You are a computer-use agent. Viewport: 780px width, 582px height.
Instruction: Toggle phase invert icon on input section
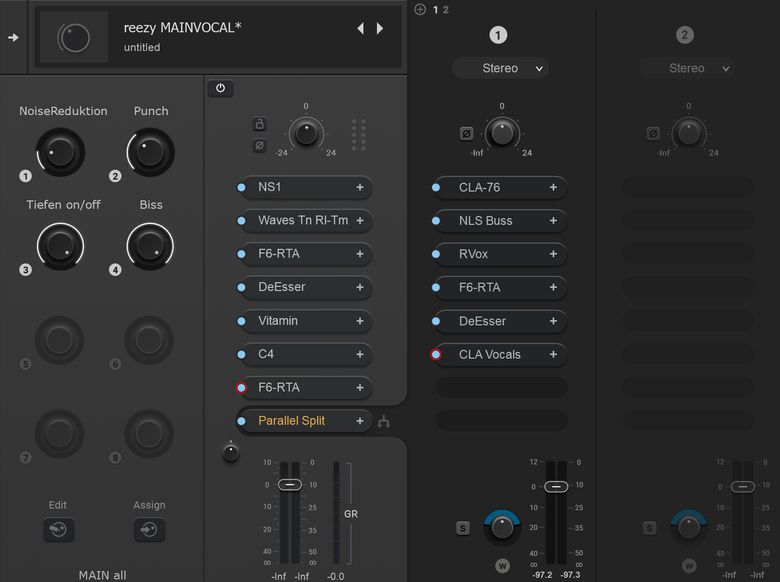(259, 146)
